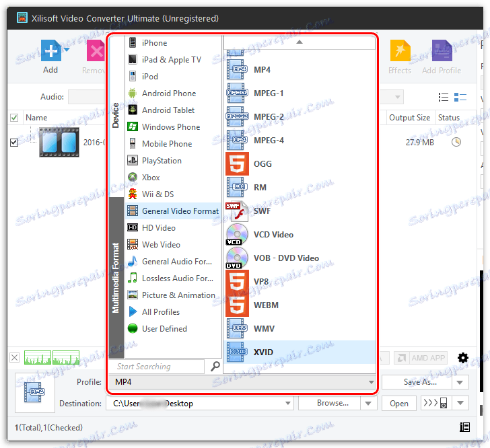Image resolution: width=490 pixels, height=448 pixels.
Task: Select All Profiles category
Action: [x=173, y=312]
